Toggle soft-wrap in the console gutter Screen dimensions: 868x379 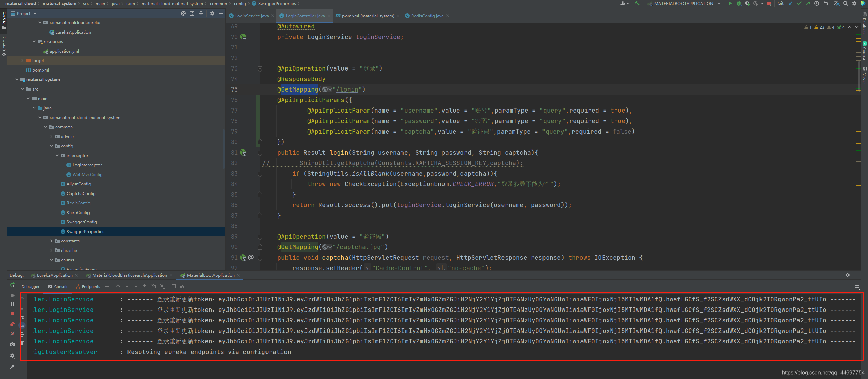point(22,317)
